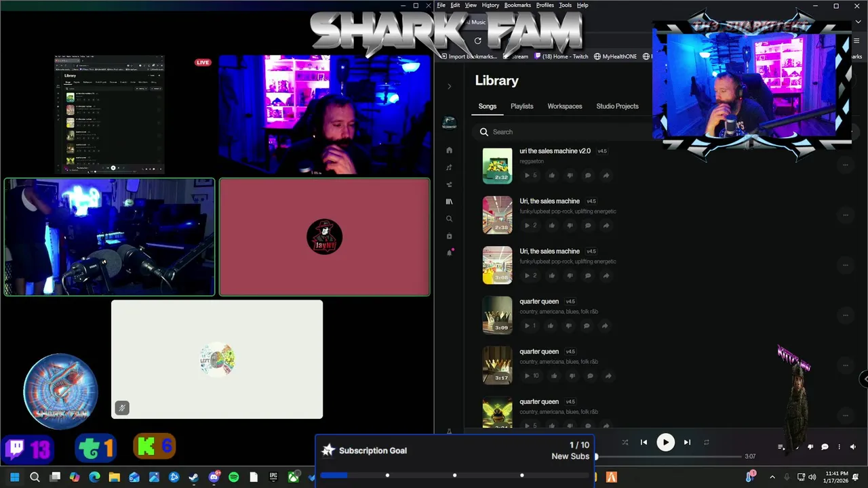Image resolution: width=868 pixels, height=488 pixels.
Task: Switch to the Studio Projects tab
Action: point(617,106)
